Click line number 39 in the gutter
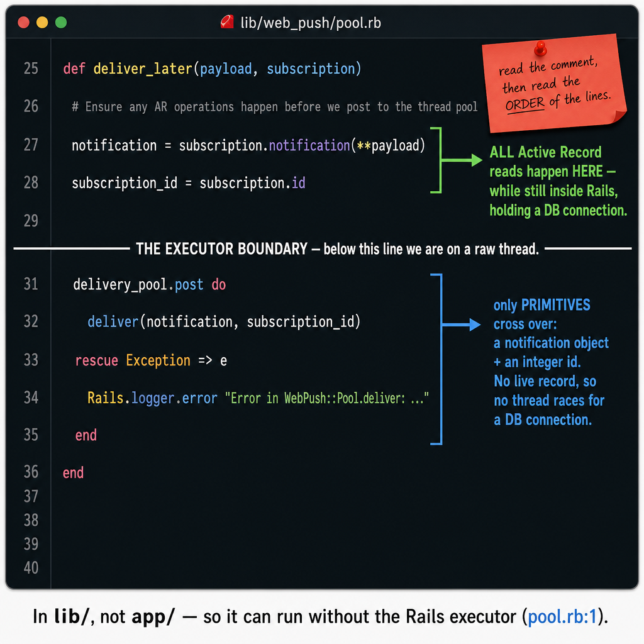The height and width of the screenshot is (644, 644). tap(31, 544)
